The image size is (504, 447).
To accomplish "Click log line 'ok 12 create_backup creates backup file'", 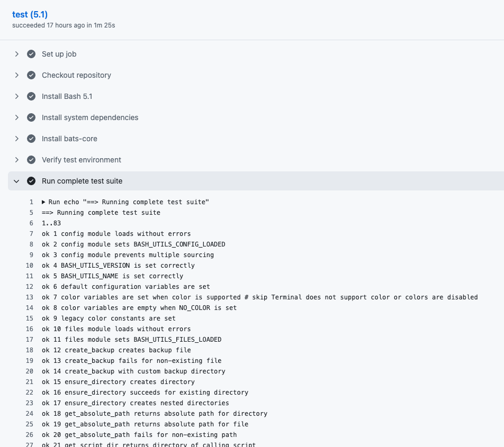I will tap(116, 350).
